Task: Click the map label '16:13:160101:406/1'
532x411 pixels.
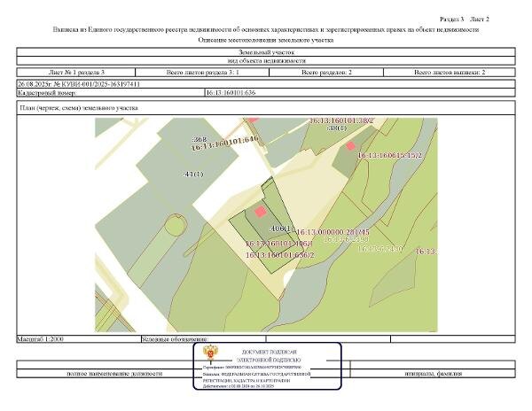Action: point(279,244)
